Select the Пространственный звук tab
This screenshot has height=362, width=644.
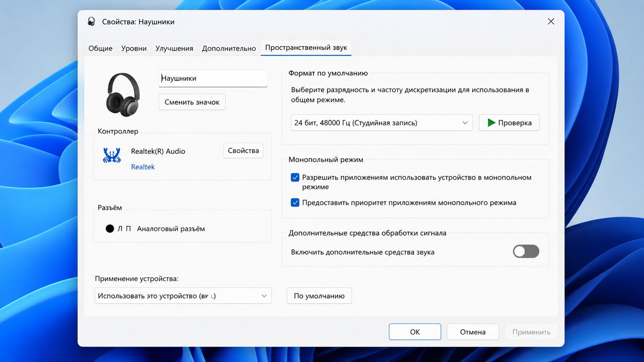pyautogui.click(x=306, y=48)
